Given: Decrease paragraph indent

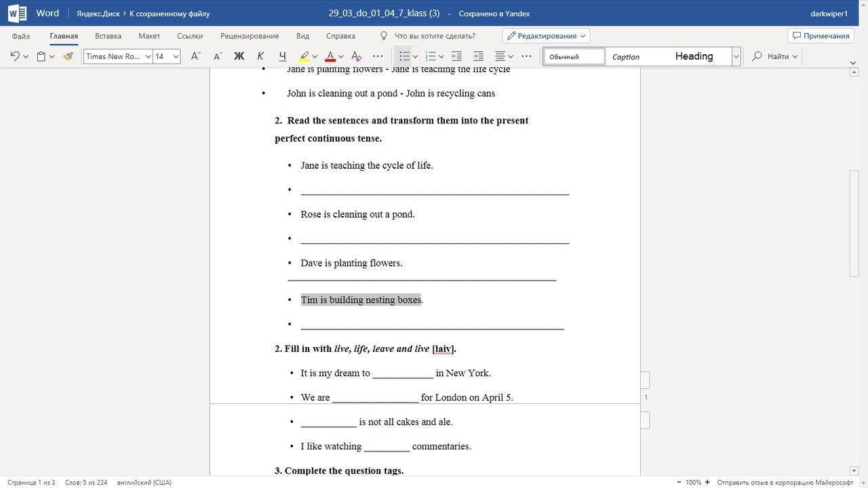Looking at the screenshot, I should tap(456, 56).
